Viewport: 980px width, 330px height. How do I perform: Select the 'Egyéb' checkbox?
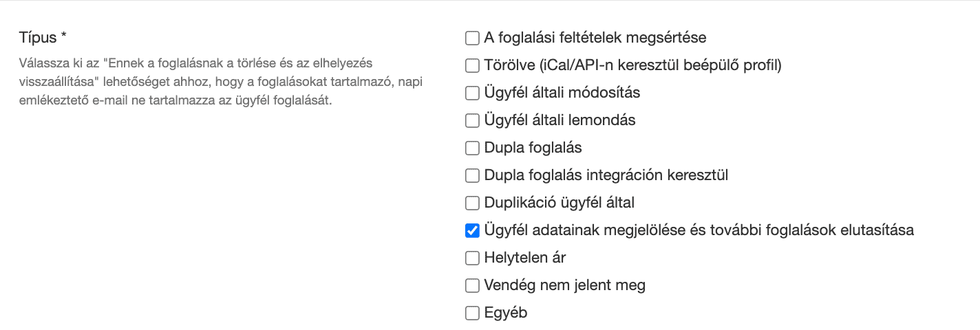(472, 313)
